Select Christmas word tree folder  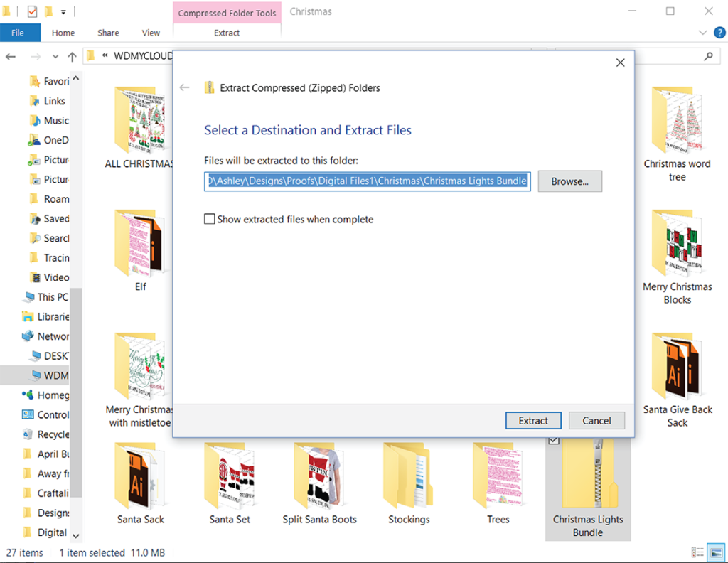pyautogui.click(x=677, y=134)
